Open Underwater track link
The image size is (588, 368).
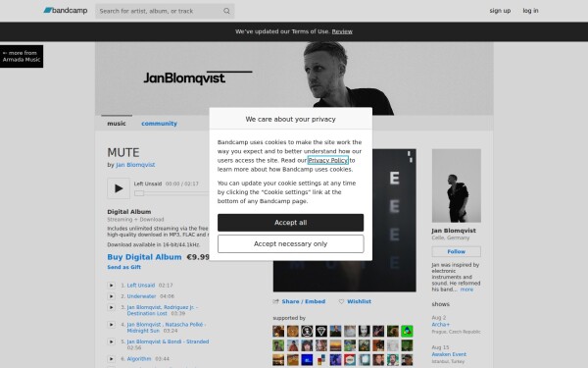pos(141,296)
